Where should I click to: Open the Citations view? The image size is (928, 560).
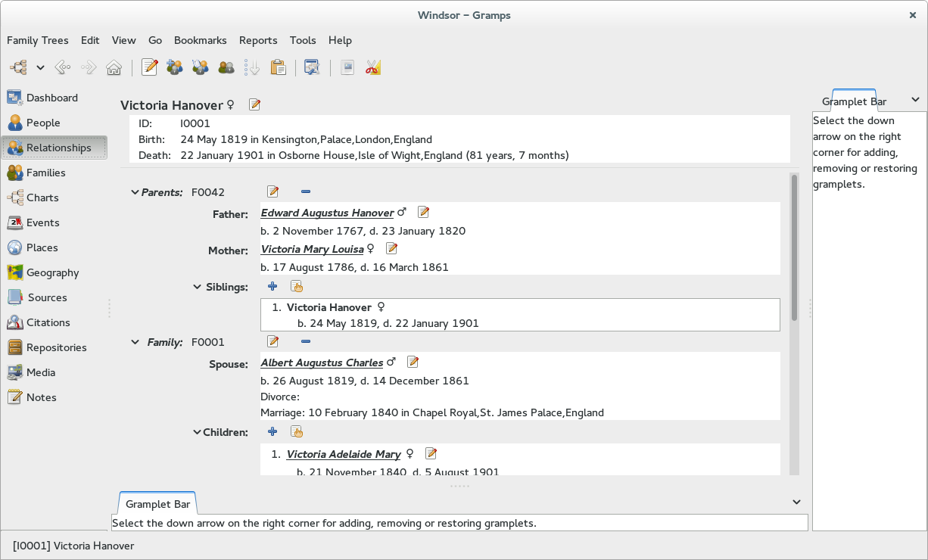[x=54, y=322]
